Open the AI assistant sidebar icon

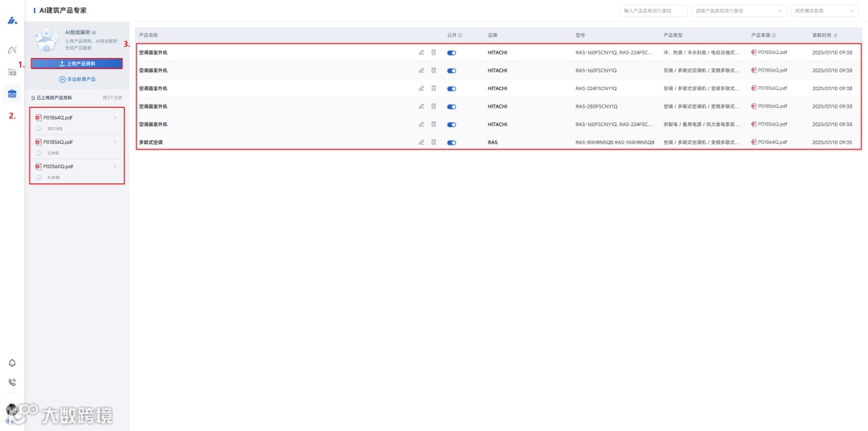(x=11, y=51)
